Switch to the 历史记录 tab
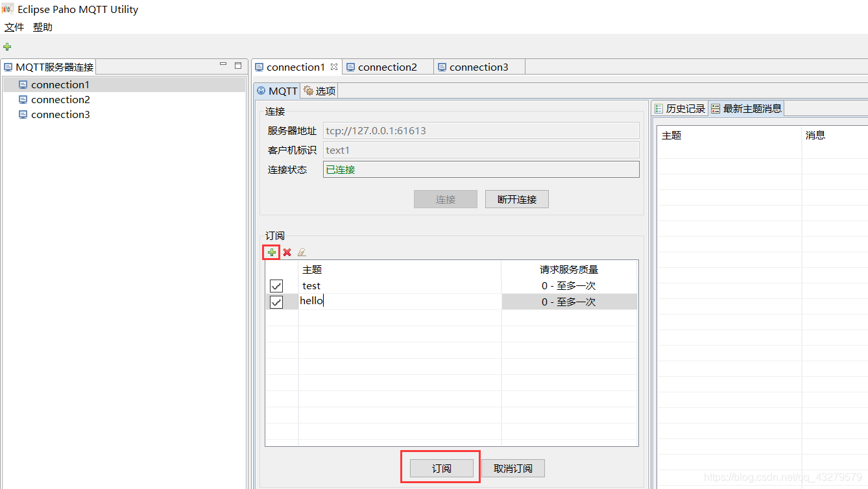The width and height of the screenshot is (868, 489). pos(679,108)
